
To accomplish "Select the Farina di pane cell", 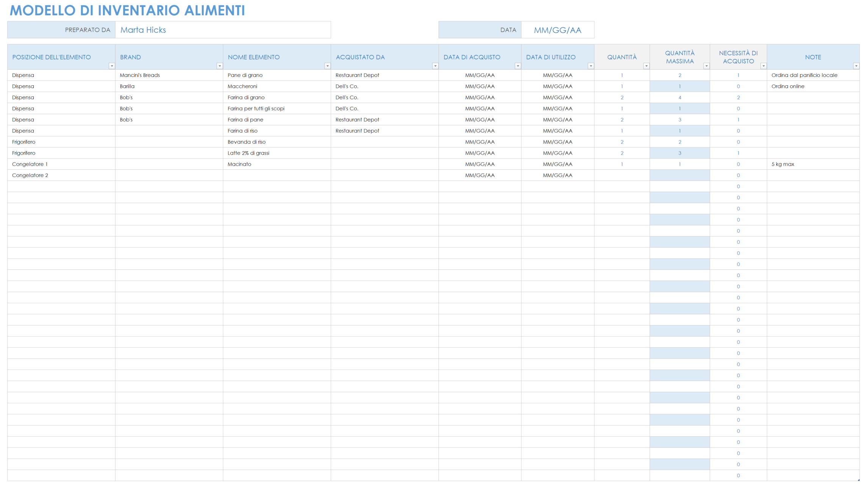I will pyautogui.click(x=277, y=119).
